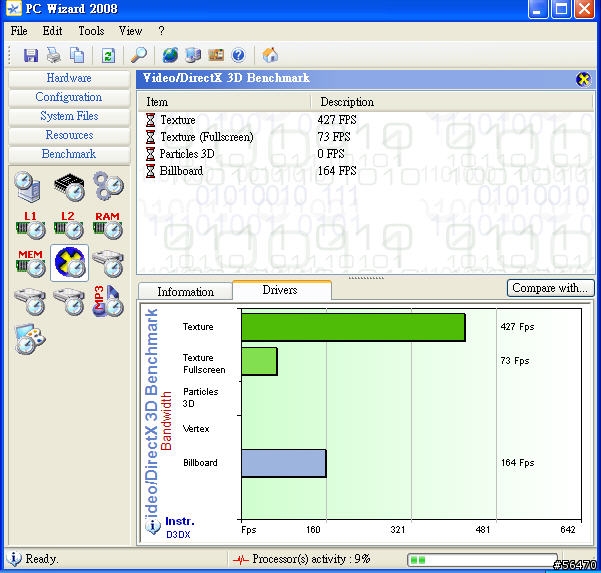Click the Copy toolbar icon
Image resolution: width=601 pixels, height=573 pixels.
coord(77,55)
